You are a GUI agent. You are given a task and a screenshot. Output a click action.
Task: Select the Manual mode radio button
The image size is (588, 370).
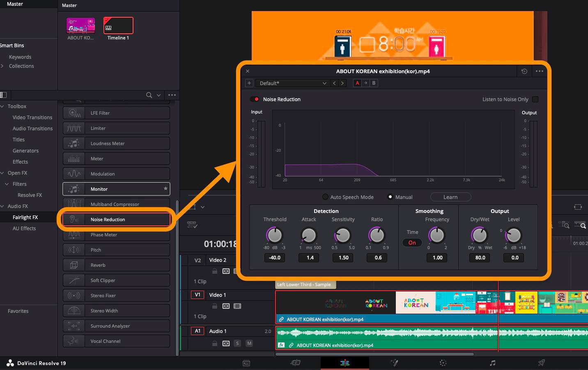click(390, 197)
